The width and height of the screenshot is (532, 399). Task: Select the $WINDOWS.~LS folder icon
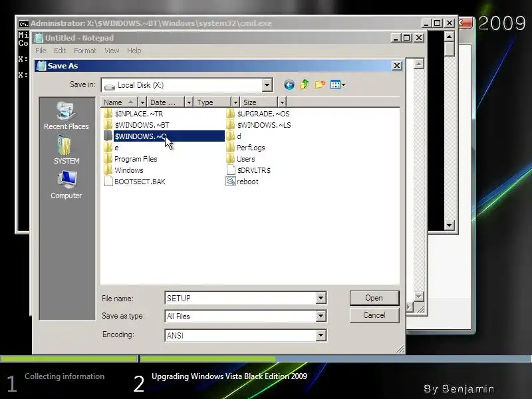click(x=230, y=125)
